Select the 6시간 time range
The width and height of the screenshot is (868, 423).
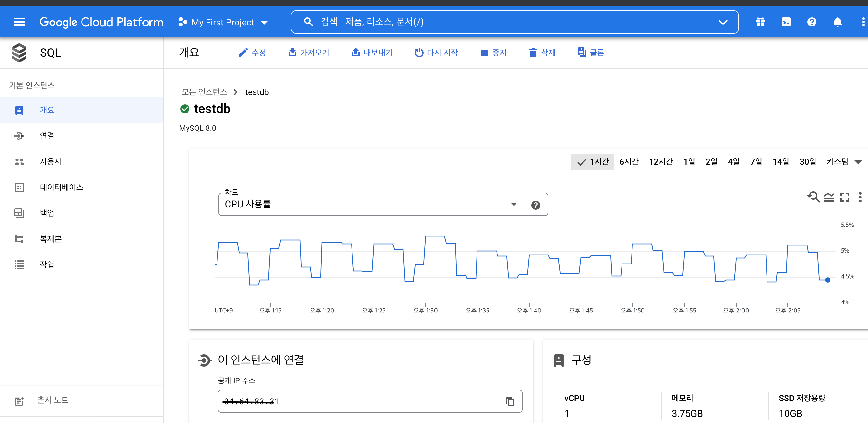click(629, 162)
